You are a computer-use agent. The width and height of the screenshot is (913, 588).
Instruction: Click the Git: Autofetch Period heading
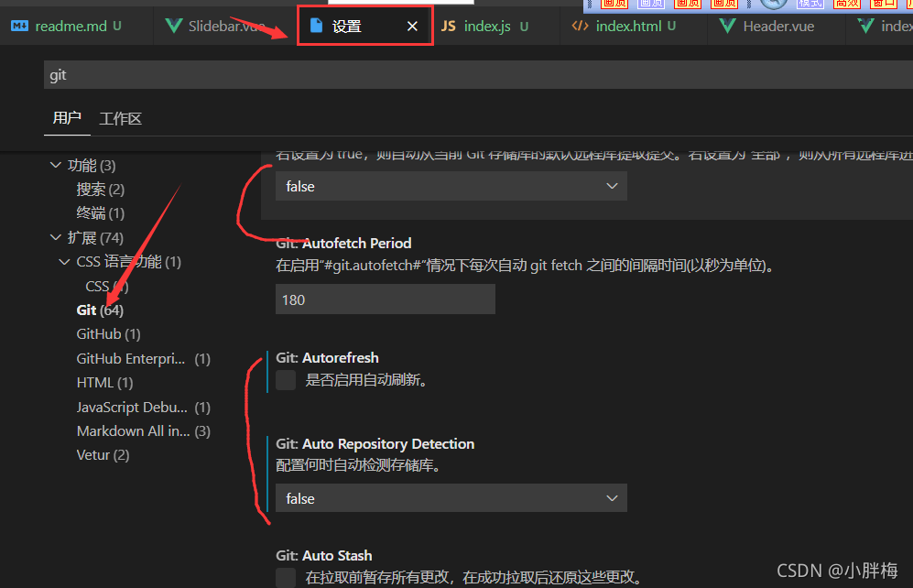pyautogui.click(x=343, y=244)
